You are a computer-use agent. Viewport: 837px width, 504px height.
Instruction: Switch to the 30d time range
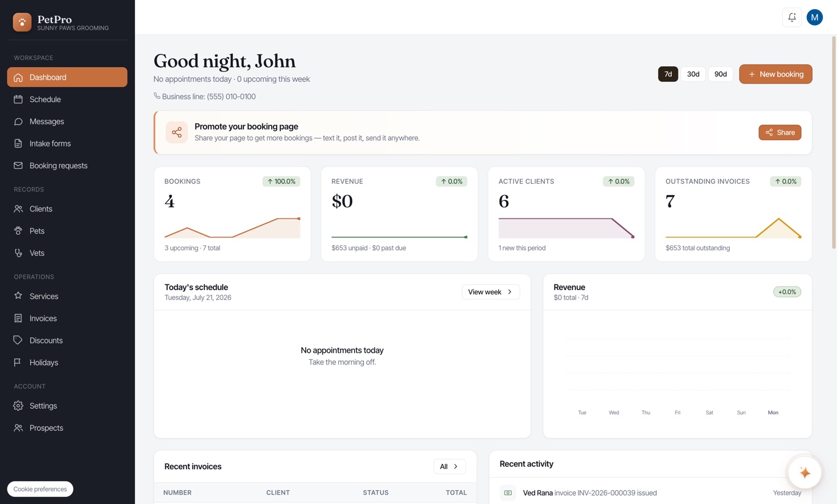point(693,74)
